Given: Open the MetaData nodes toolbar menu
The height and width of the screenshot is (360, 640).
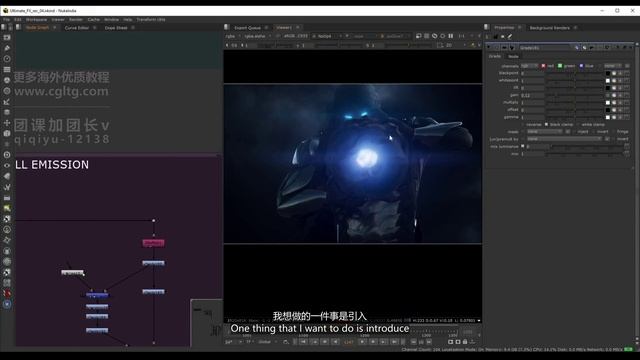Looking at the screenshot, I should (x=7, y=176).
